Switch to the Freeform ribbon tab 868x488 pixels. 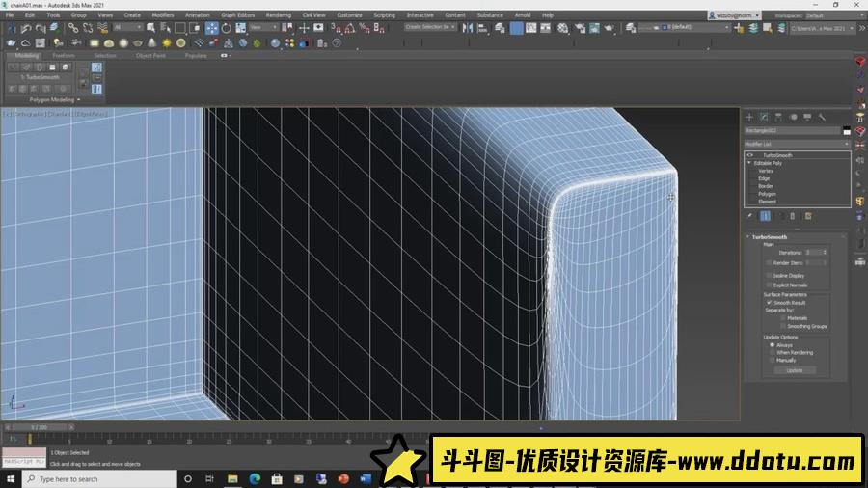(x=64, y=56)
